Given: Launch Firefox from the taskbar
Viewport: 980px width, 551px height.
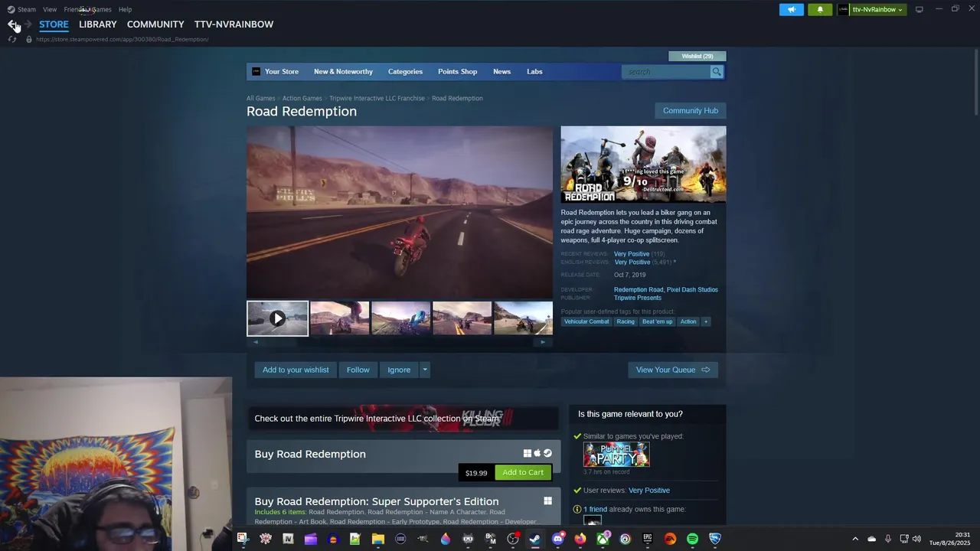Looking at the screenshot, I should [580, 539].
